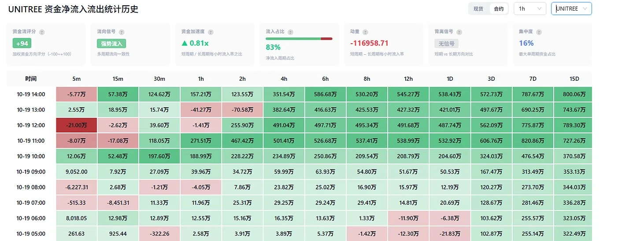Viewport: 644px width, 241px height.
Task: Open help icon next to 流向信号
Action: pos(122,32)
